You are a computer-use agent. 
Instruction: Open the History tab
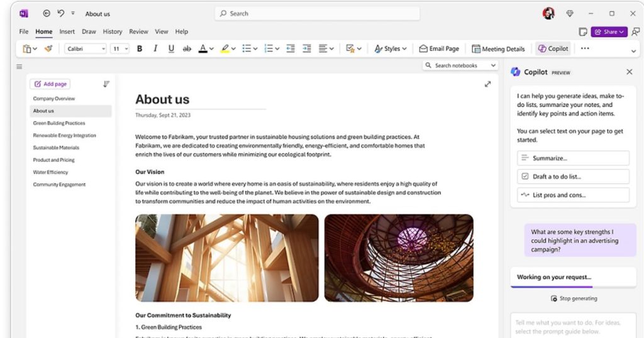113,31
